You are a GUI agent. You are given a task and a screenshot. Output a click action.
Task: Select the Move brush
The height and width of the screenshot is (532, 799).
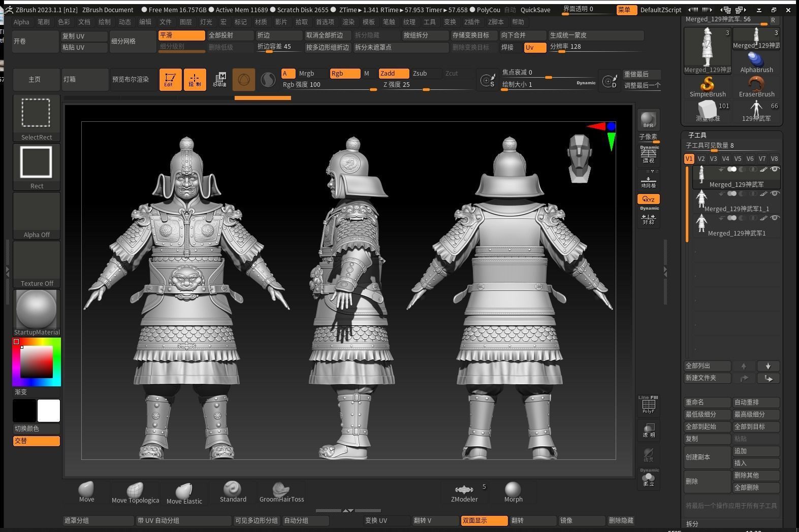86,492
